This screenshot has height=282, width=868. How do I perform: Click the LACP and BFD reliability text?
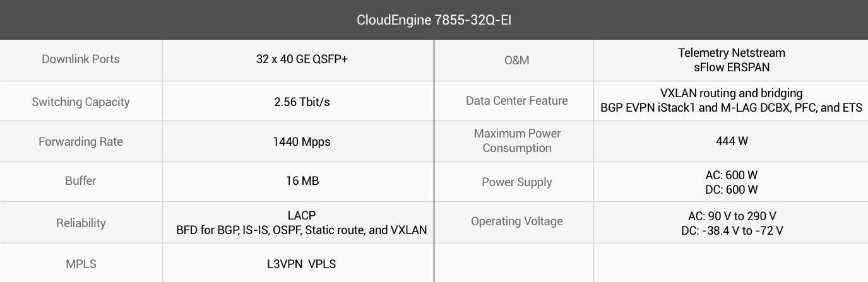[x=302, y=223]
